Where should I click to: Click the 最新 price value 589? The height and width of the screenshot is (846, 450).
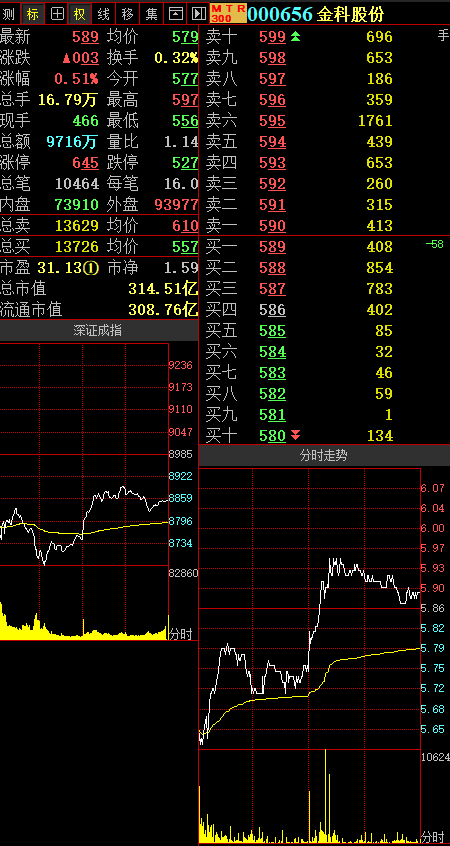pyautogui.click(x=86, y=37)
